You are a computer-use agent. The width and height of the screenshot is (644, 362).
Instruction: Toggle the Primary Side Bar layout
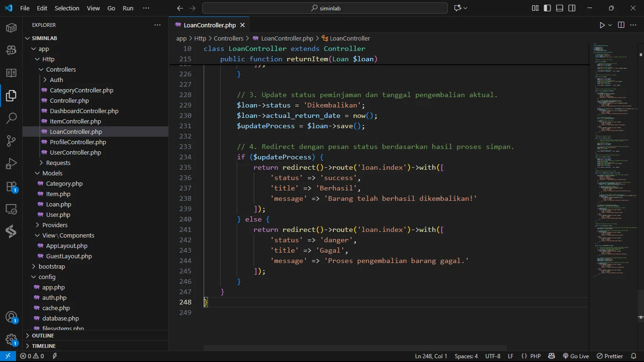tap(547, 8)
